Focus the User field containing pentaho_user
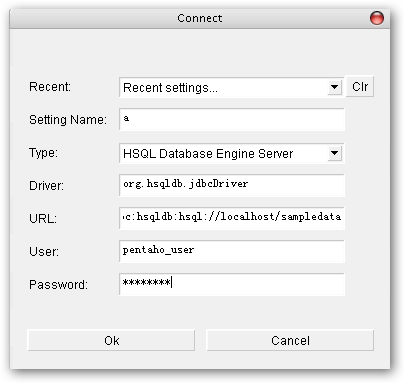The height and width of the screenshot is (383, 404). [x=232, y=251]
